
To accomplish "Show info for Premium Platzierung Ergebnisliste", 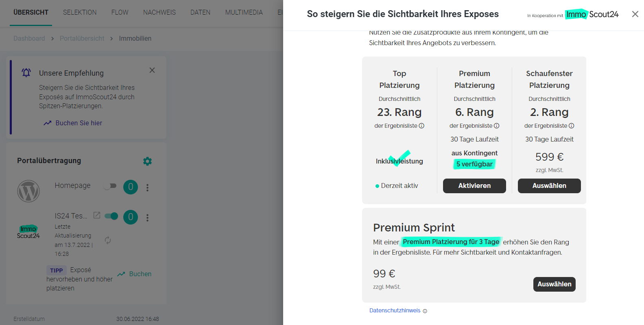I will [x=497, y=126].
